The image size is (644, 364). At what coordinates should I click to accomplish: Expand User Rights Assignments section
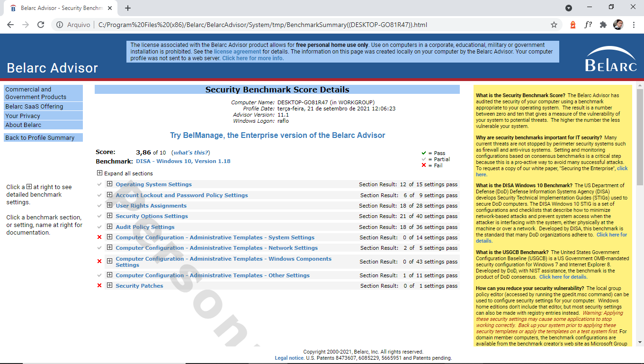tap(109, 205)
